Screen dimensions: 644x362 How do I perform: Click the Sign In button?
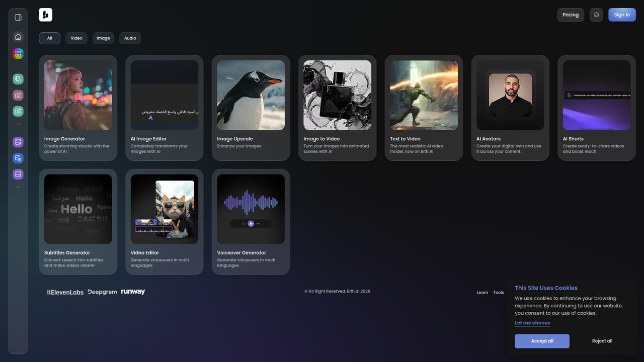pos(622,15)
